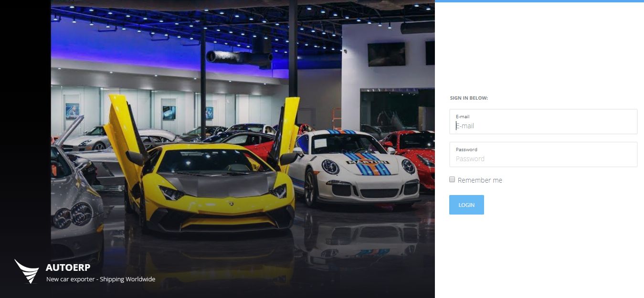
Task: Focus the Password input field
Action: point(543,154)
